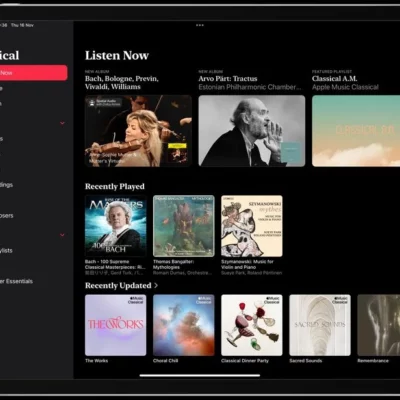Screen dimensions: 400x400
Task: Open the Arvo Pärt black-and-white portrait card
Action: click(252, 131)
